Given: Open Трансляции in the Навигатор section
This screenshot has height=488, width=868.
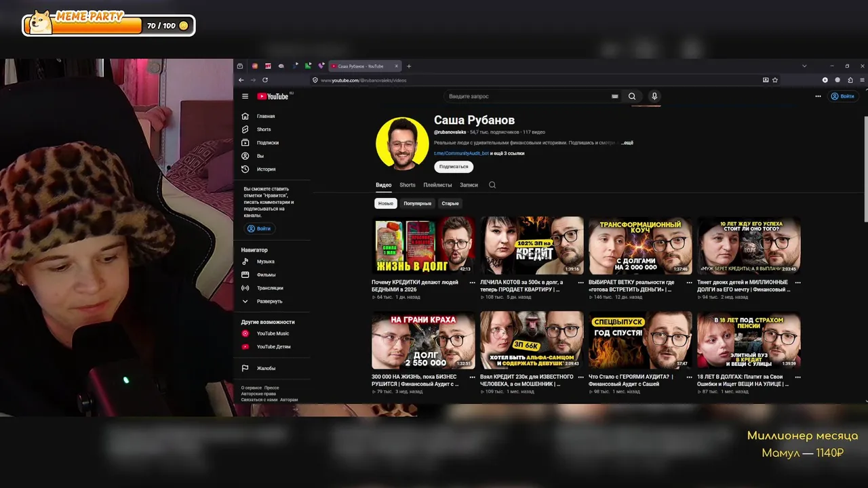Looking at the screenshot, I should [271, 288].
